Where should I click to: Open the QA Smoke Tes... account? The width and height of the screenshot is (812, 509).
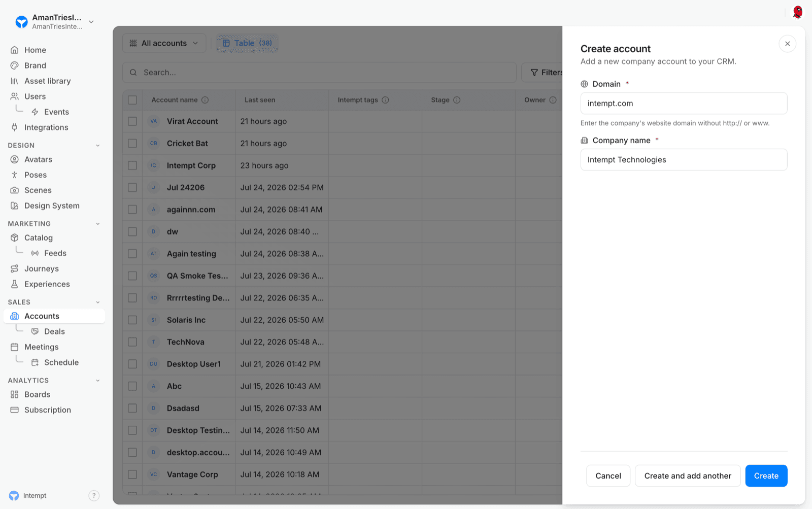(197, 276)
